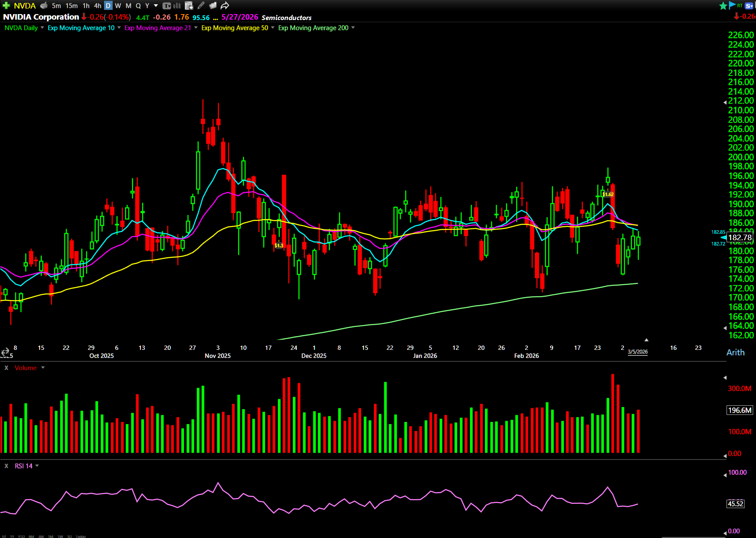Click the Semiconductors industry link

tap(286, 17)
